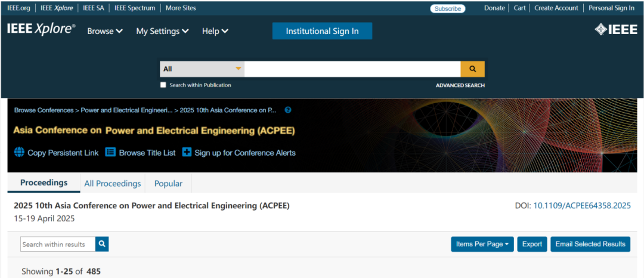
Task: Open the IEEE Xplore top bar link
Action: (x=56, y=8)
